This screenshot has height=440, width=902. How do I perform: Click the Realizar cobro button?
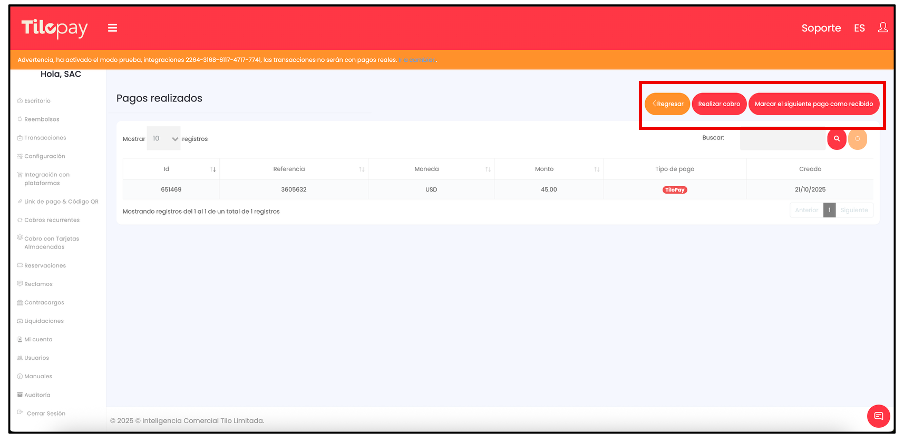[x=719, y=103]
